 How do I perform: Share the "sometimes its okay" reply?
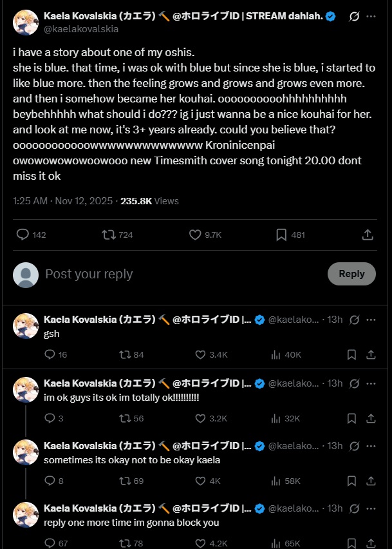[x=371, y=481]
